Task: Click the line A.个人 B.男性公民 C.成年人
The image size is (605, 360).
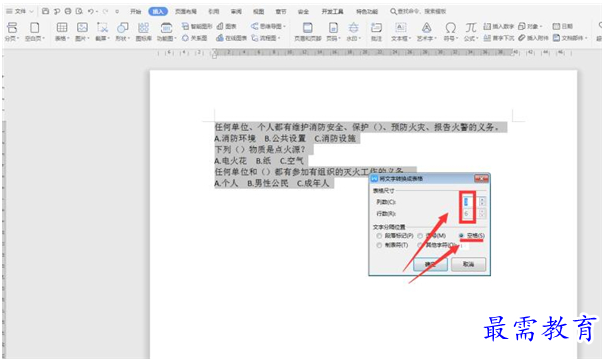Action: click(272, 183)
